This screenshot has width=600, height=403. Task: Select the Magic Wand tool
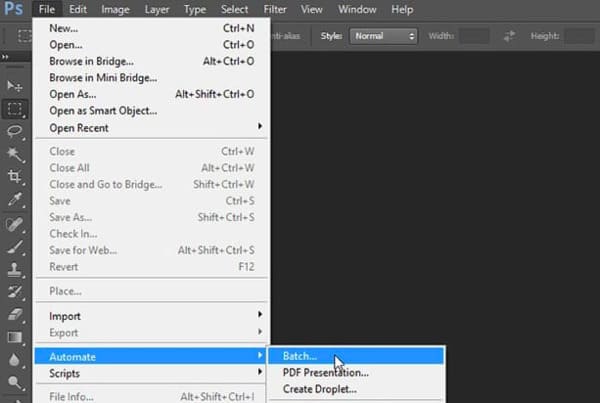pos(15,155)
